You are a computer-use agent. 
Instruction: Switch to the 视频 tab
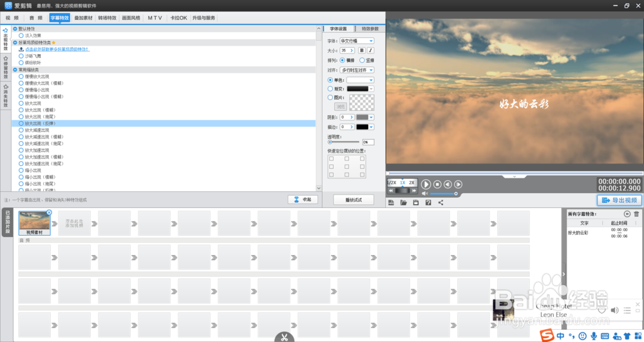click(12, 17)
